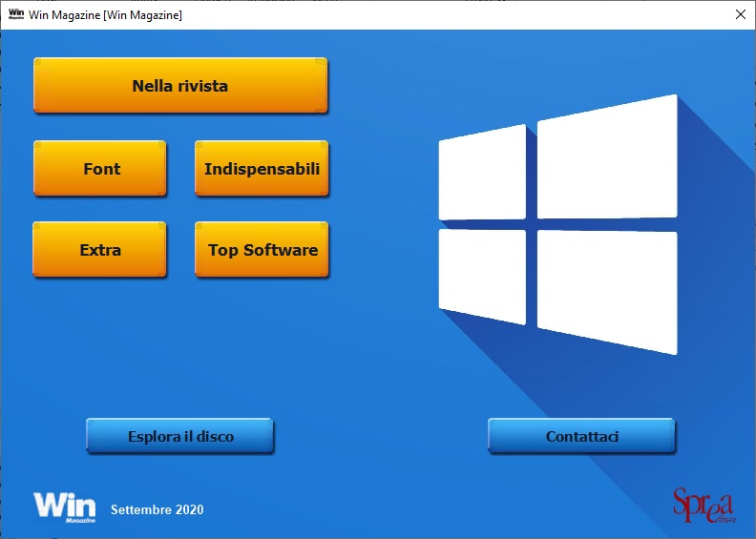Click the Win Magazine [Win Magazine] title text
Screen dimensions: 756x539
[x=106, y=15]
